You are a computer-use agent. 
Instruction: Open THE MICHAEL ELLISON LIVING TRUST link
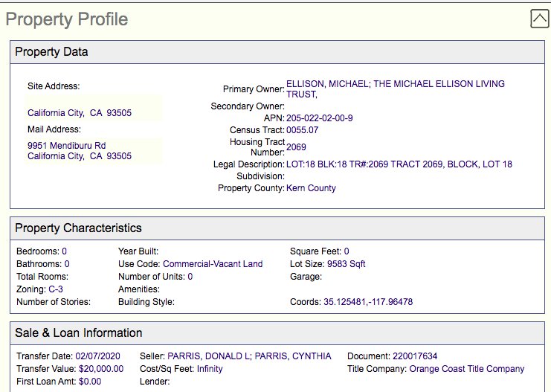tap(439, 84)
